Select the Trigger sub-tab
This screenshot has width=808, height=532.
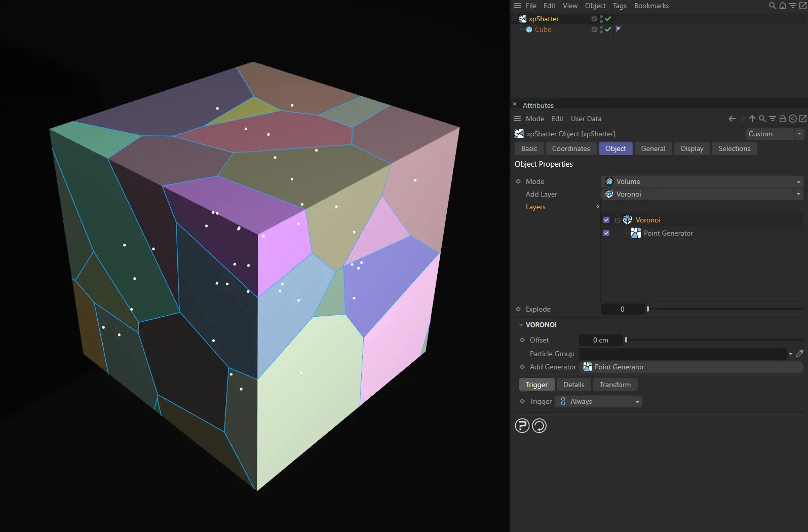[x=536, y=385]
